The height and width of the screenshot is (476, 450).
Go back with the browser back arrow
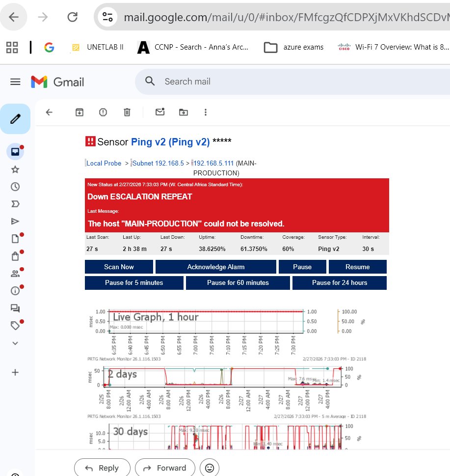(14, 17)
